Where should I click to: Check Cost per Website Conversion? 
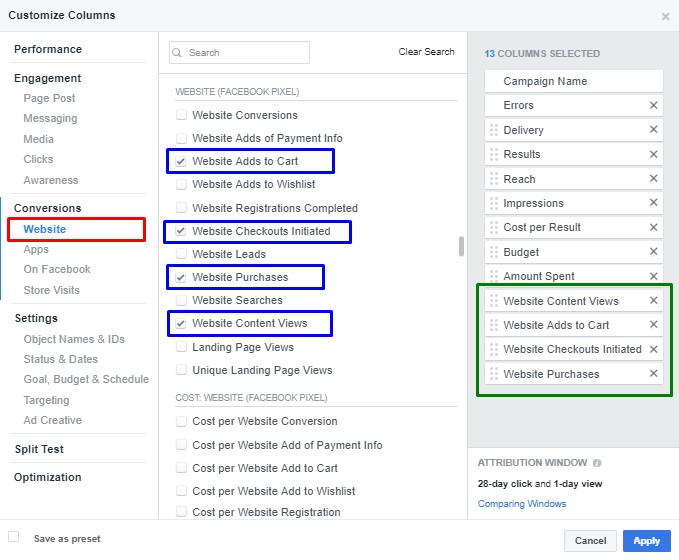[x=181, y=421]
